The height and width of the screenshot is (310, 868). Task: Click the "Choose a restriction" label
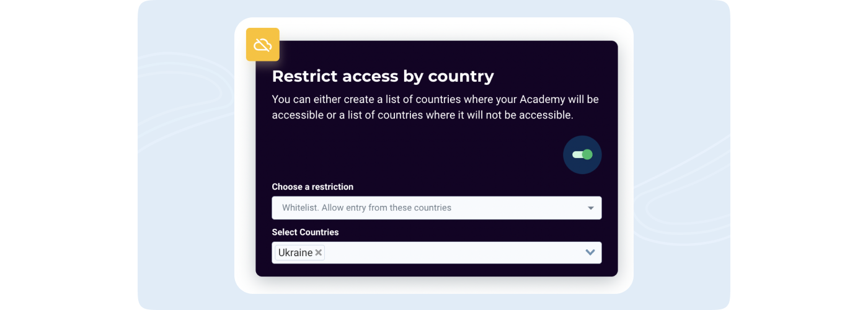pos(312,187)
